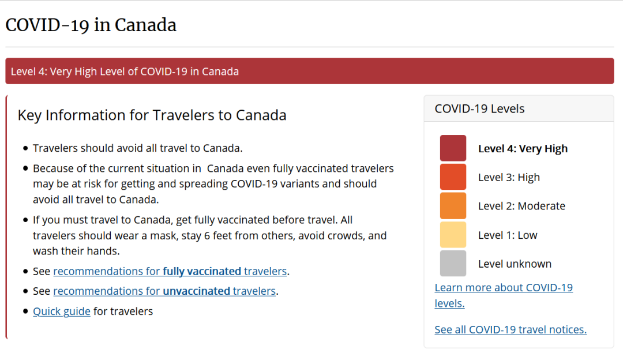Click the Level 1: Low label
The width and height of the screenshot is (623, 364).
(x=508, y=235)
